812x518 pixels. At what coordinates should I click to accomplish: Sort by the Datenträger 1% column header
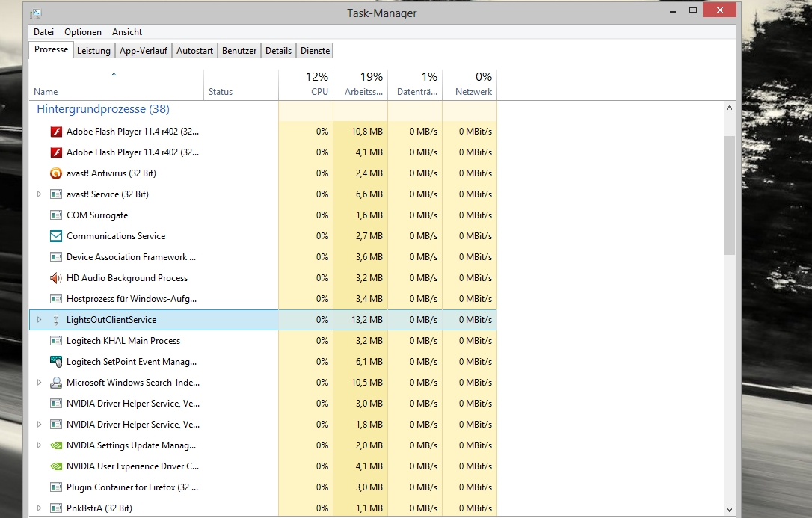pyautogui.click(x=415, y=84)
